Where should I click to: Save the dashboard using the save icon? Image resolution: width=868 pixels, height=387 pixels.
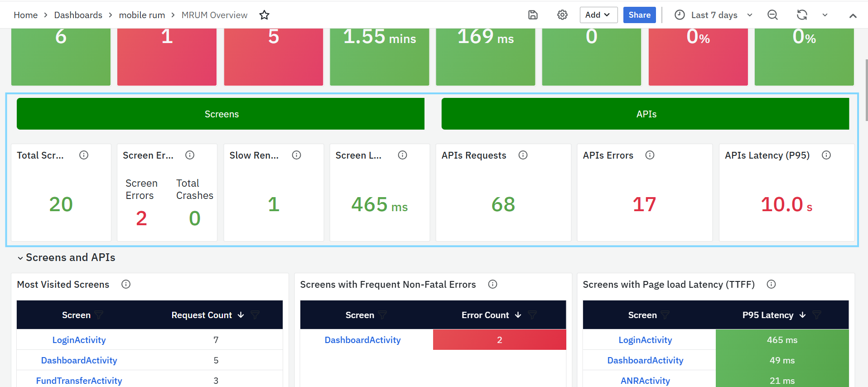tap(533, 15)
